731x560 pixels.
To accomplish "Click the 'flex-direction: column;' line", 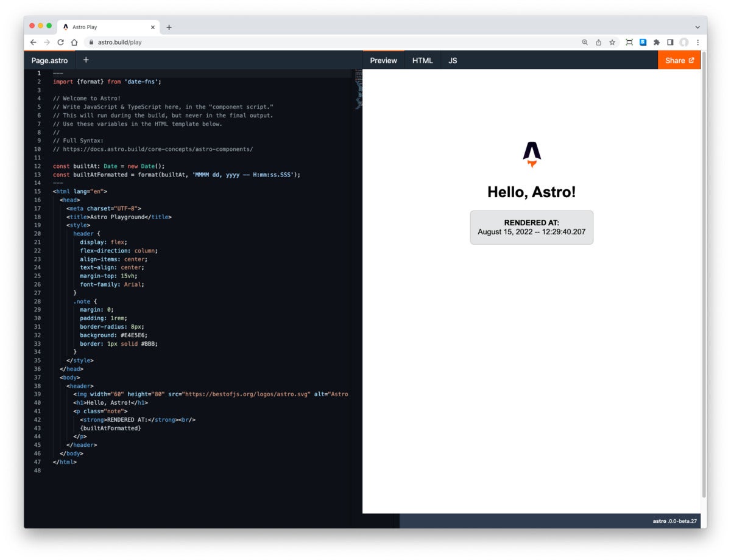I will 119,250.
